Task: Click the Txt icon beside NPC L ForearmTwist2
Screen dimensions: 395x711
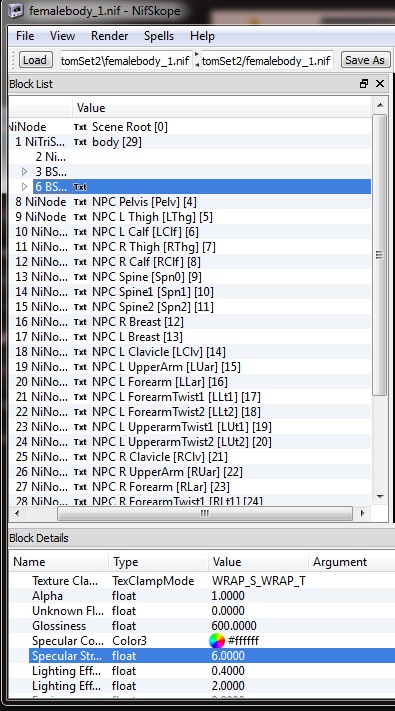Action: tap(80, 412)
